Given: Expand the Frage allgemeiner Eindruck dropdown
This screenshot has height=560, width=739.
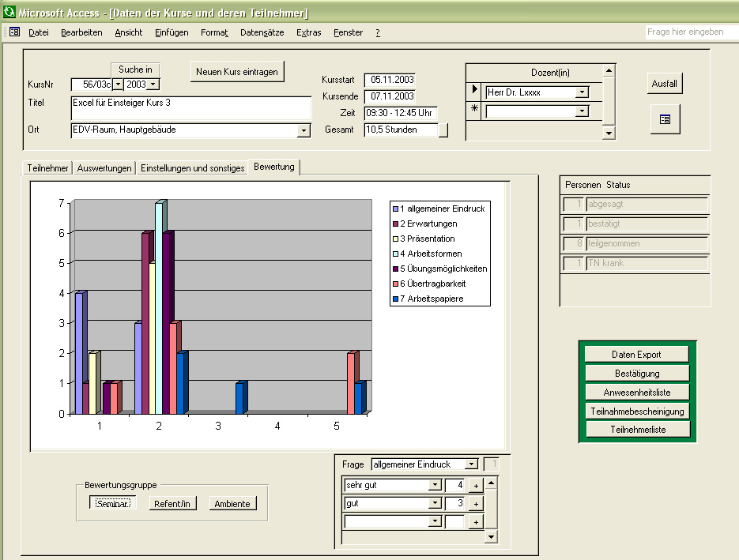Looking at the screenshot, I should (471, 464).
